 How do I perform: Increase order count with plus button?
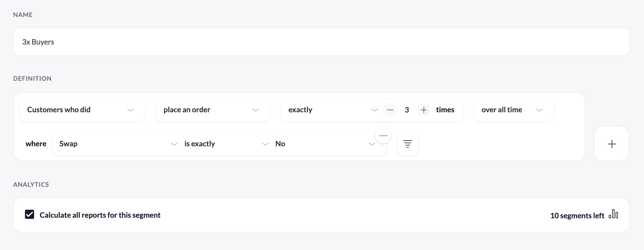tap(424, 110)
